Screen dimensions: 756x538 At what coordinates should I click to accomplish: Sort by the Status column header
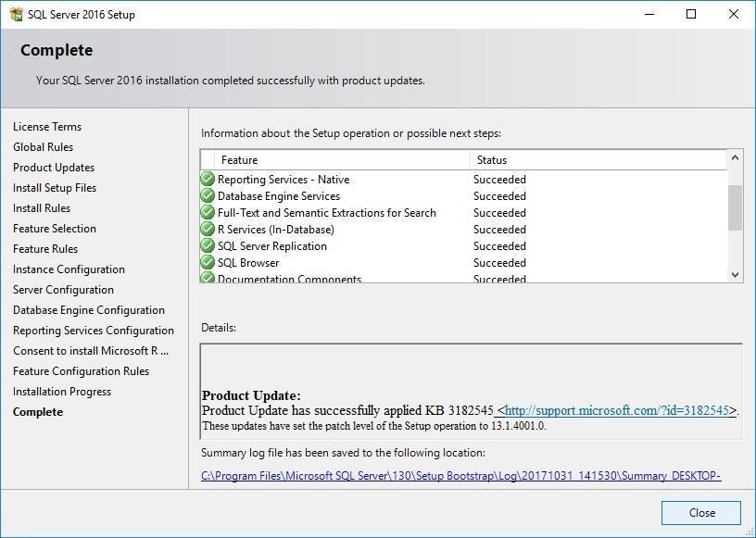(x=598, y=160)
